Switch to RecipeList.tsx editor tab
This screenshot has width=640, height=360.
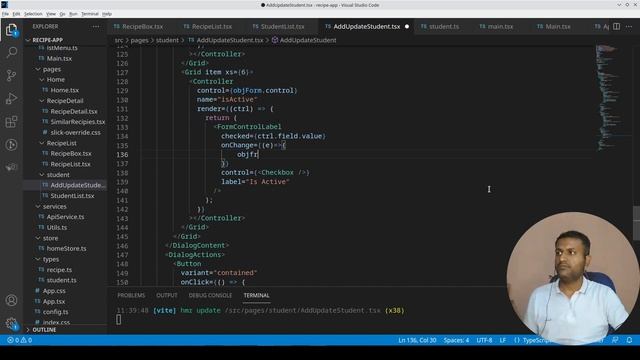211,27
